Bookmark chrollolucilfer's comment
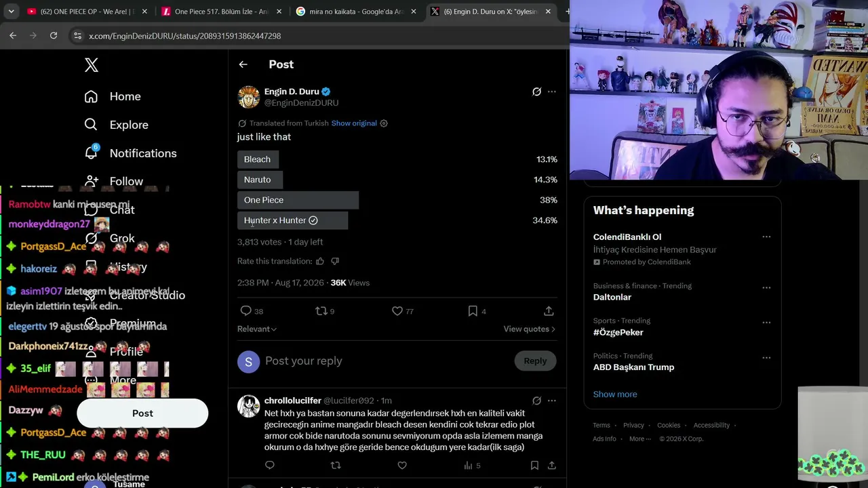The image size is (868, 488). tap(534, 466)
